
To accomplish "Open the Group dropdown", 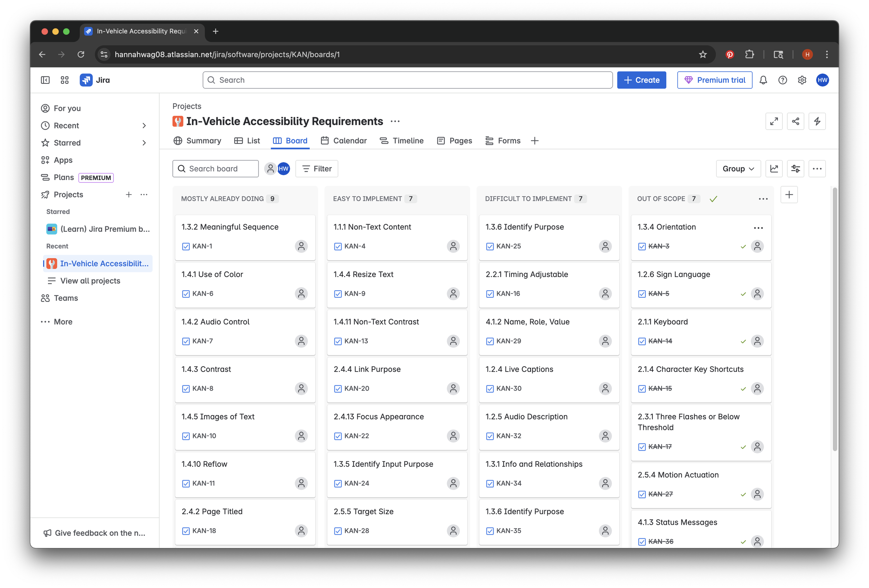I will 738,169.
